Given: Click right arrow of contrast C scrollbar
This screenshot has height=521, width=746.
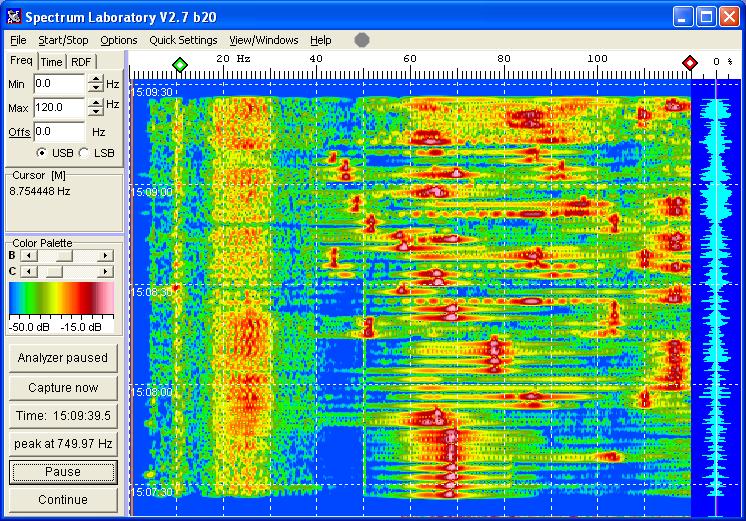Looking at the screenshot, I should tap(104, 271).
